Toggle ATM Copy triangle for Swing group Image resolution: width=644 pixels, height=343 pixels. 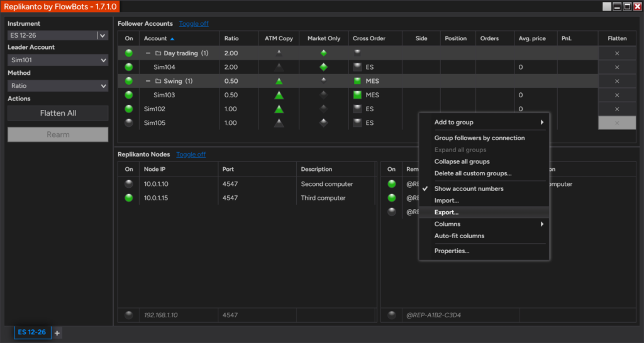point(279,81)
